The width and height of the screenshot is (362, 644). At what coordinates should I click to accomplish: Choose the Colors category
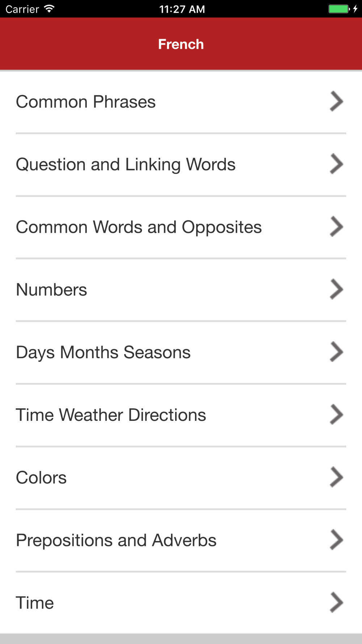click(x=41, y=478)
